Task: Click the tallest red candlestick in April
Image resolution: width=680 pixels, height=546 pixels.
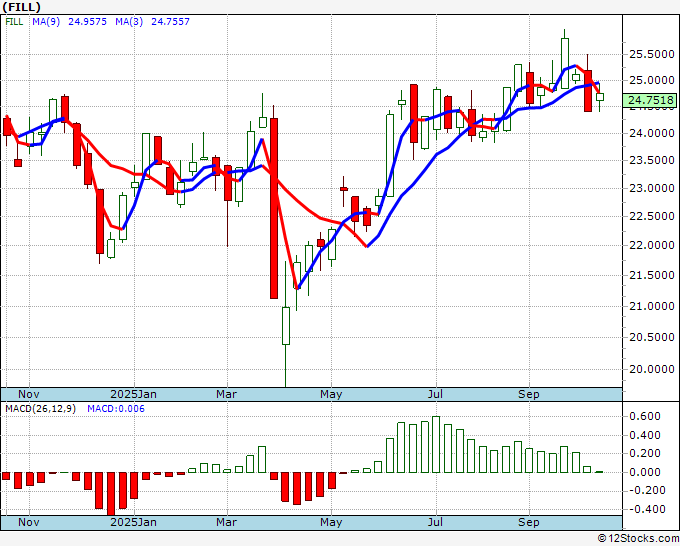Action: (274, 208)
